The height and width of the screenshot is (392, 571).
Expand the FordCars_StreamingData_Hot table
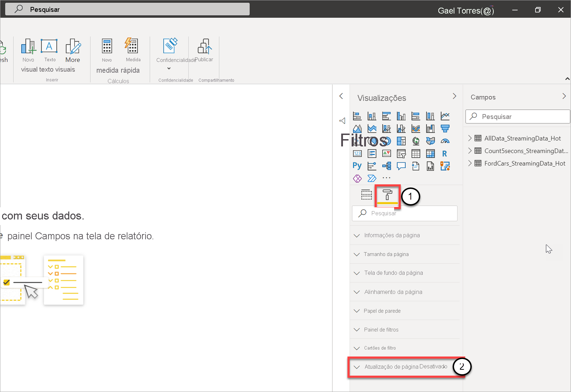(x=470, y=163)
